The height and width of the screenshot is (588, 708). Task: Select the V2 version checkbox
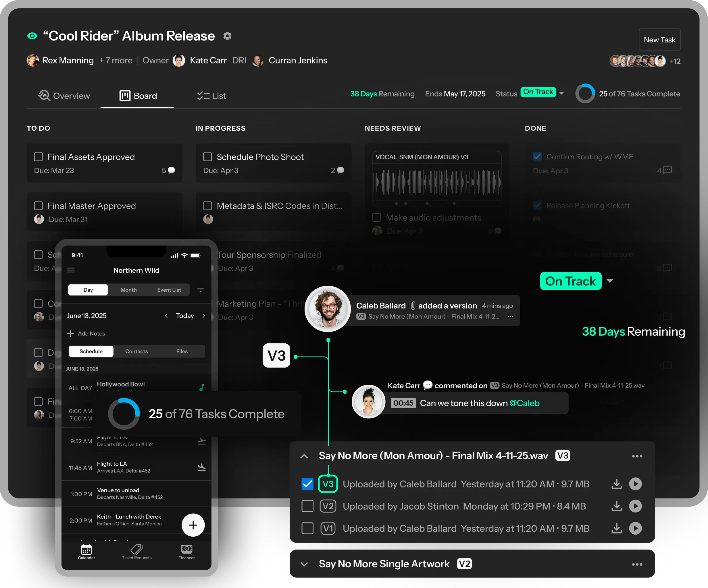[307, 506]
